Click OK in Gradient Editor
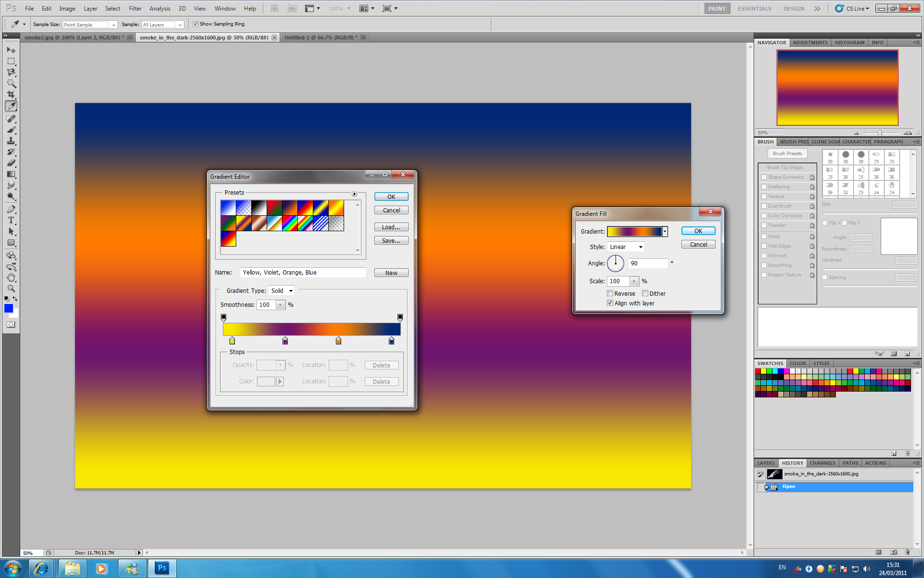 pyautogui.click(x=391, y=197)
